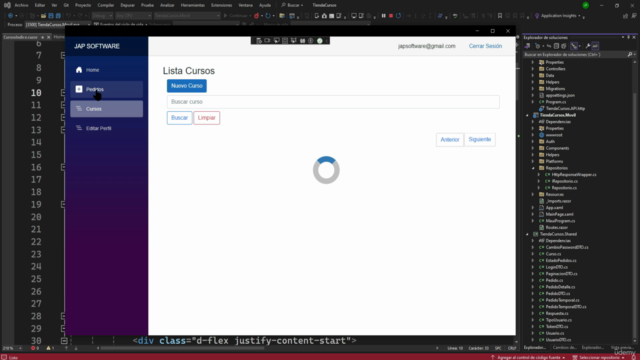This screenshot has width=640, height=360.
Task: Click the Cerrar Sesión link
Action: tap(485, 46)
